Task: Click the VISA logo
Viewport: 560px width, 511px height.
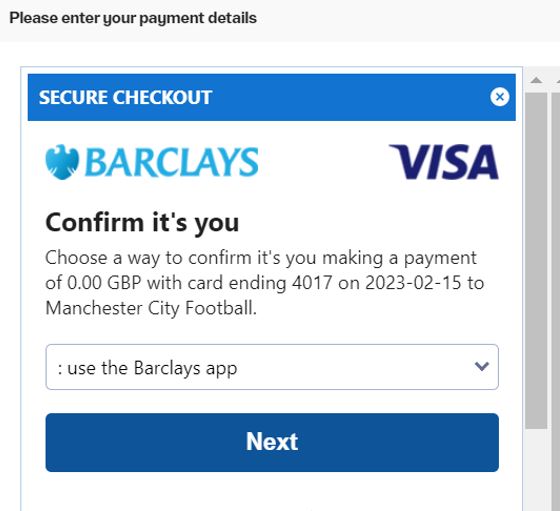Action: pyautogui.click(x=444, y=162)
